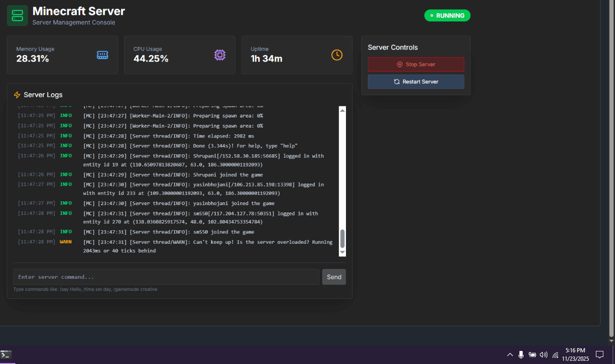Click the Send command button
This screenshot has width=615, height=364.
pyautogui.click(x=334, y=277)
